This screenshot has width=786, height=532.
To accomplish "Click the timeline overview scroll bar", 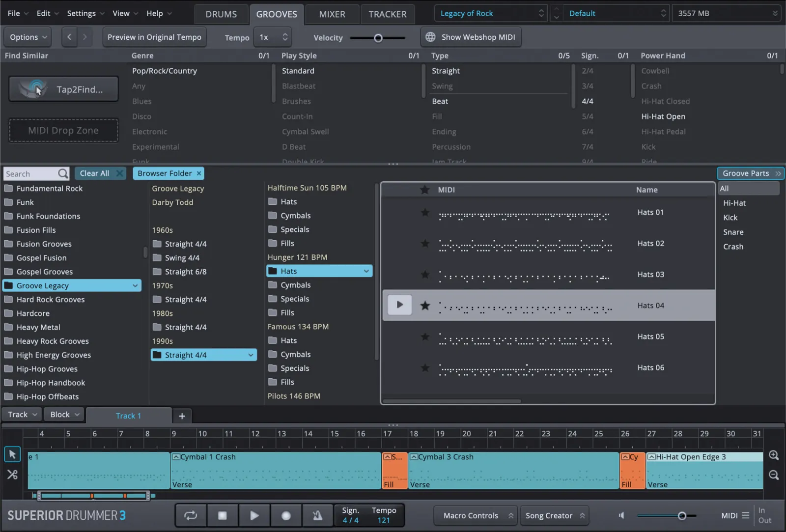I will pos(93,496).
